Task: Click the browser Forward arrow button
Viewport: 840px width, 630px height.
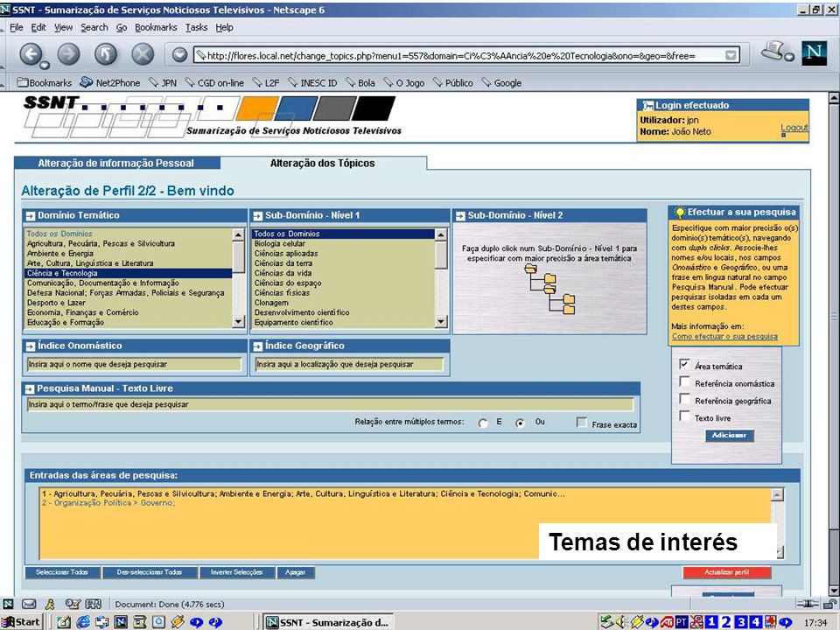Action: point(68,54)
